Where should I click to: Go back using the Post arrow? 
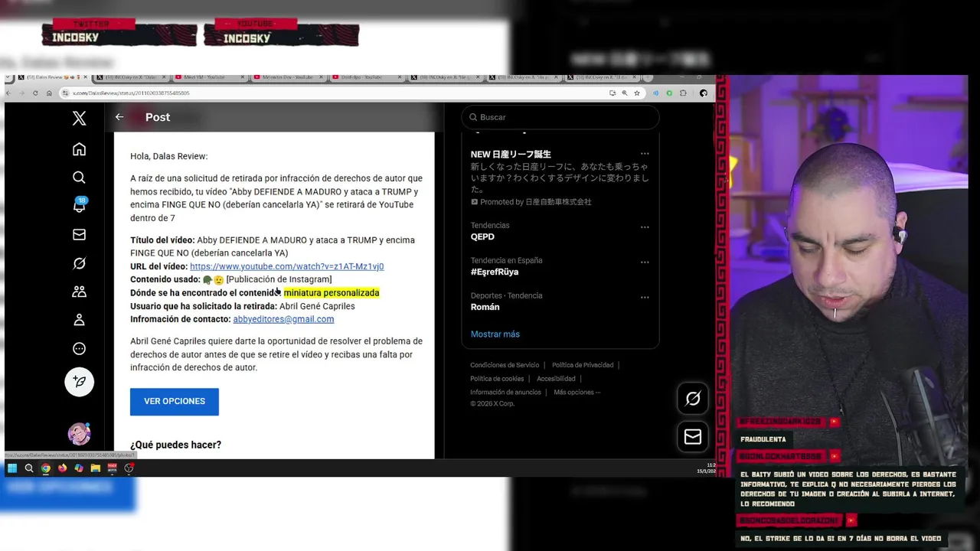pyautogui.click(x=119, y=117)
